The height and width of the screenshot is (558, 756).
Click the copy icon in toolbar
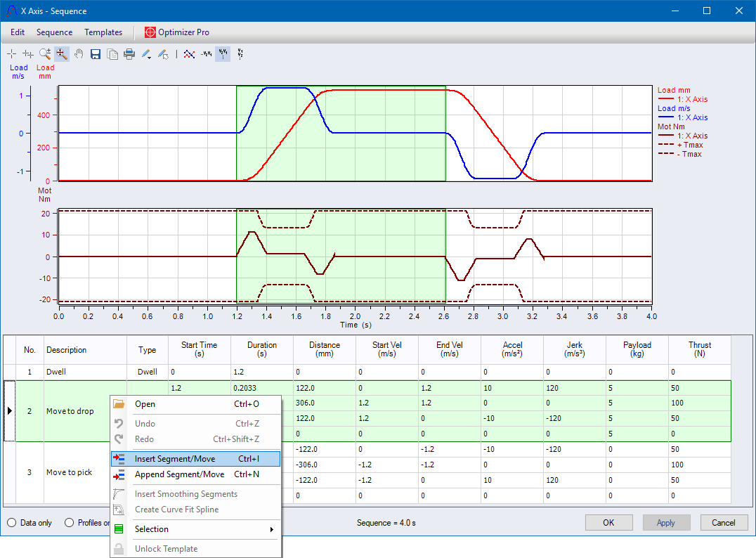112,53
